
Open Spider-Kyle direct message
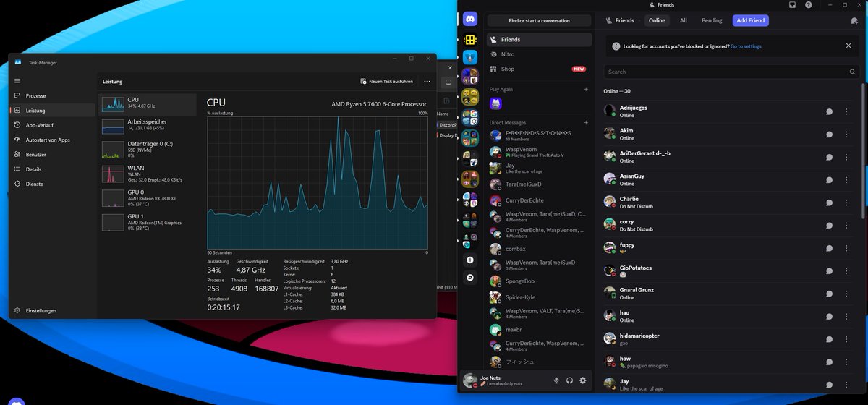[540, 297]
